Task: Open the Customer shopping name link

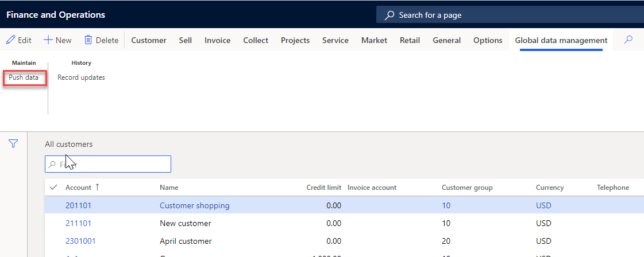Action: [x=195, y=205]
